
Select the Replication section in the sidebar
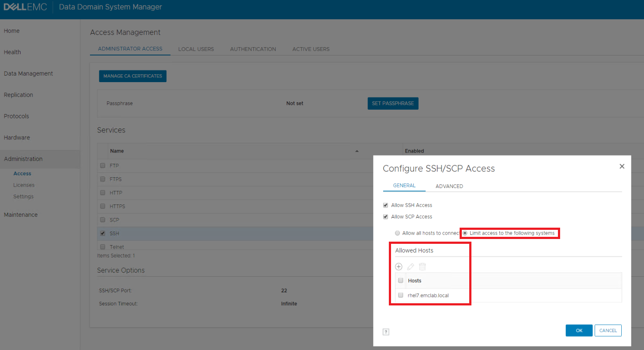[18, 94]
